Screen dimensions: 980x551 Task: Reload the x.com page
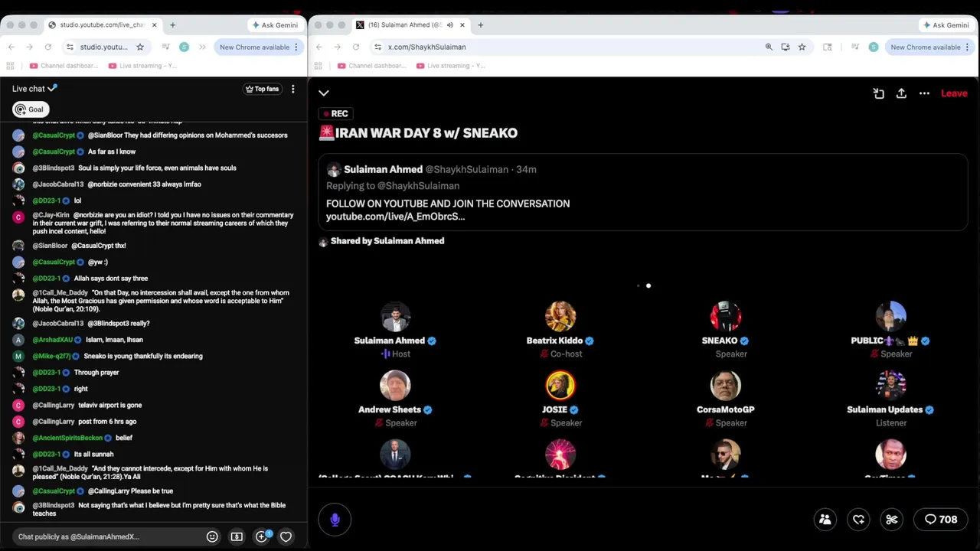pyautogui.click(x=356, y=47)
